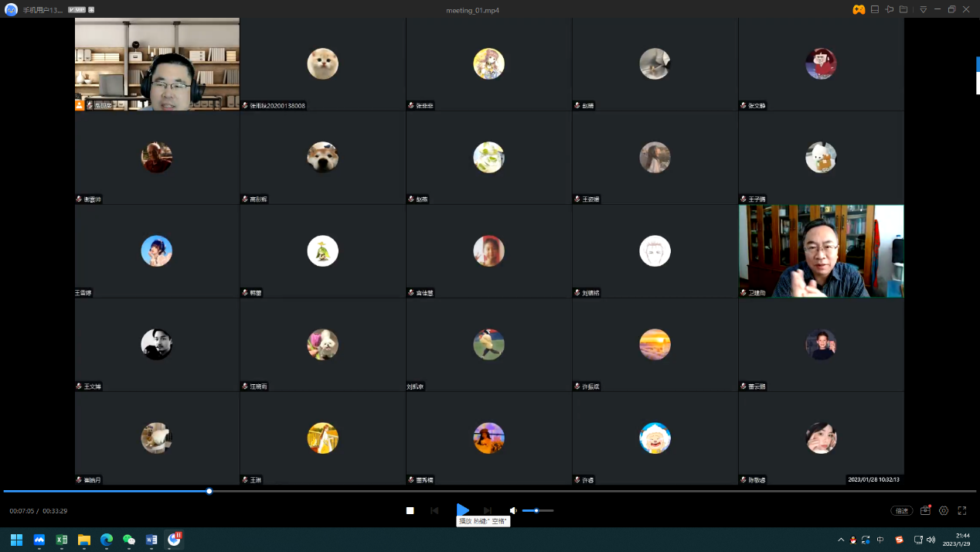Open the playback speed (倍速) menu
The width and height of the screenshot is (980, 552).
(x=900, y=511)
